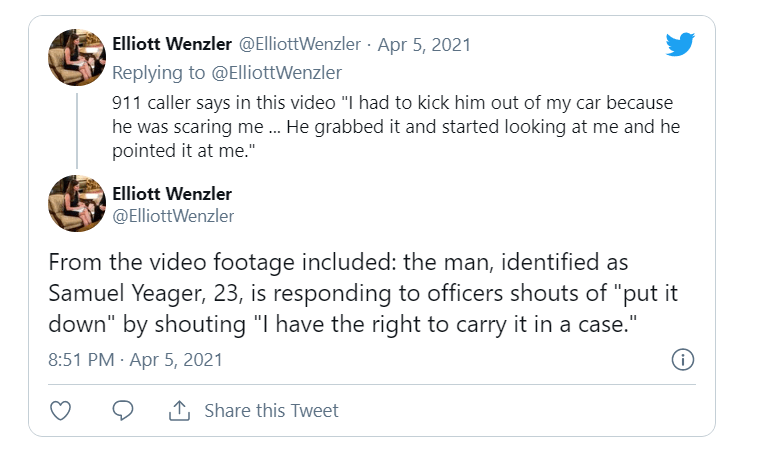
Task: Open Elliott Wenzler name in top tweet
Action: pos(172,44)
